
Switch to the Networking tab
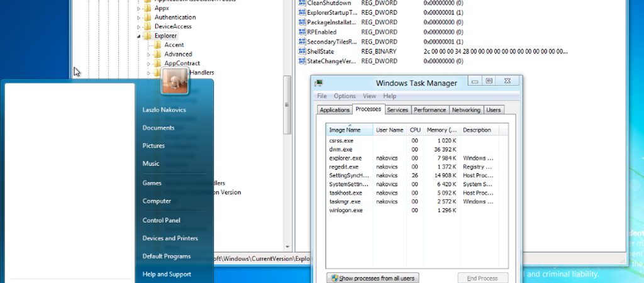click(x=466, y=109)
